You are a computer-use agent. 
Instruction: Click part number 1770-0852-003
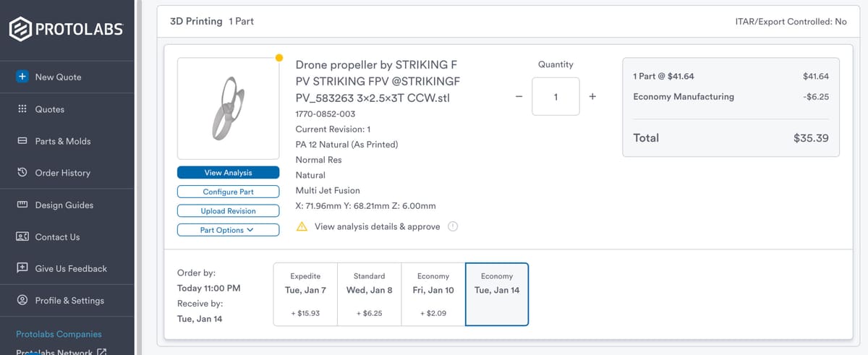[325, 114]
